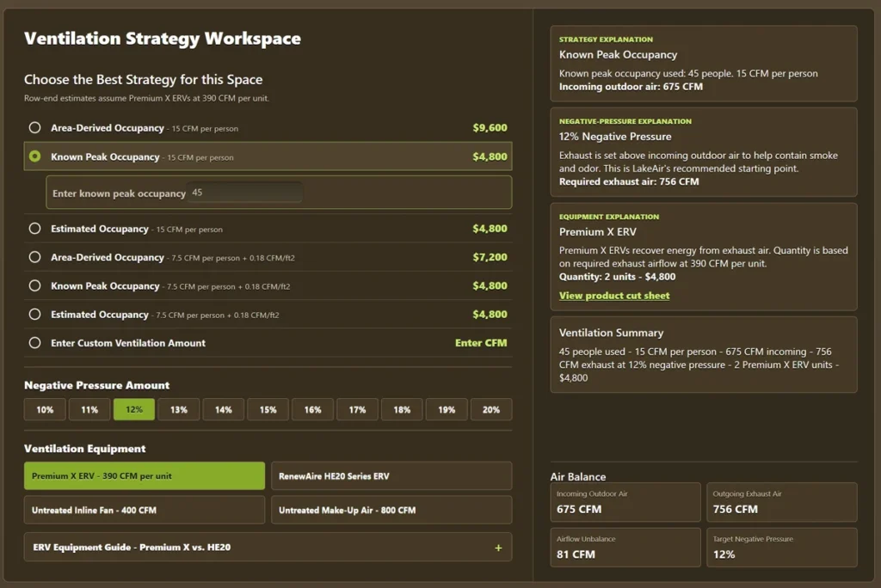Select Enter Custom Ventilation Amount radio
Image resolution: width=881 pixels, height=588 pixels.
34,343
